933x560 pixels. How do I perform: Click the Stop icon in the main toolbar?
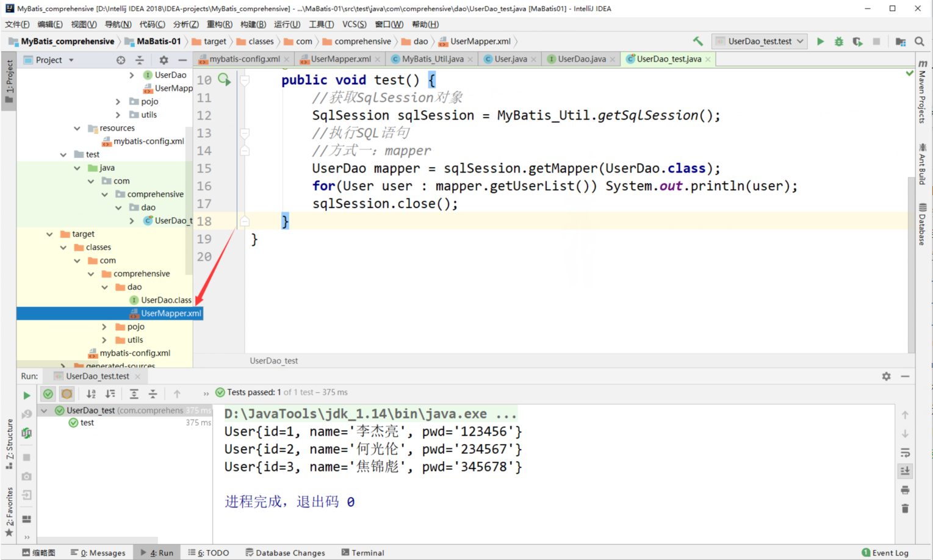tap(876, 41)
